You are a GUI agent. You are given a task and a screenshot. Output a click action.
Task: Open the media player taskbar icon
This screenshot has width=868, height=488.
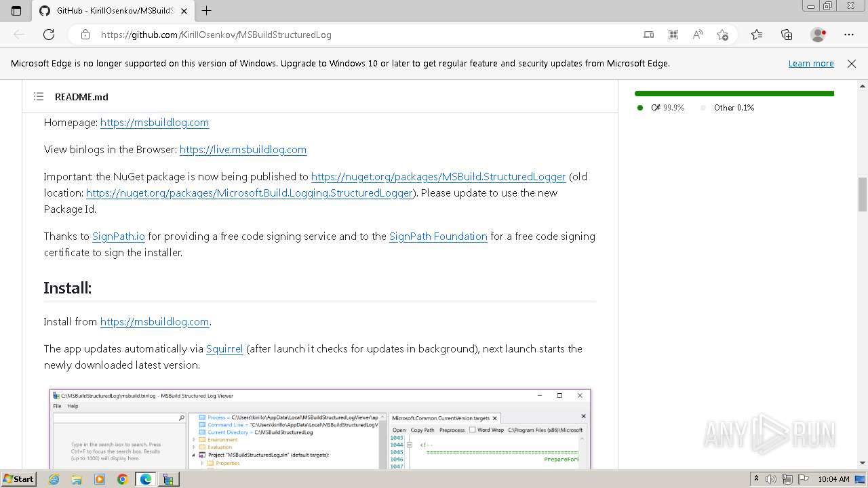(100, 479)
